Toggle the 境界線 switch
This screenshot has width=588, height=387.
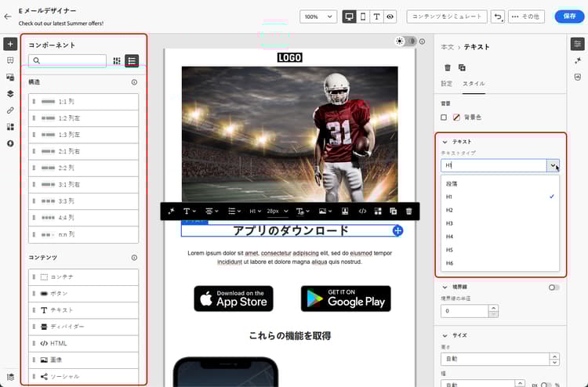554,288
